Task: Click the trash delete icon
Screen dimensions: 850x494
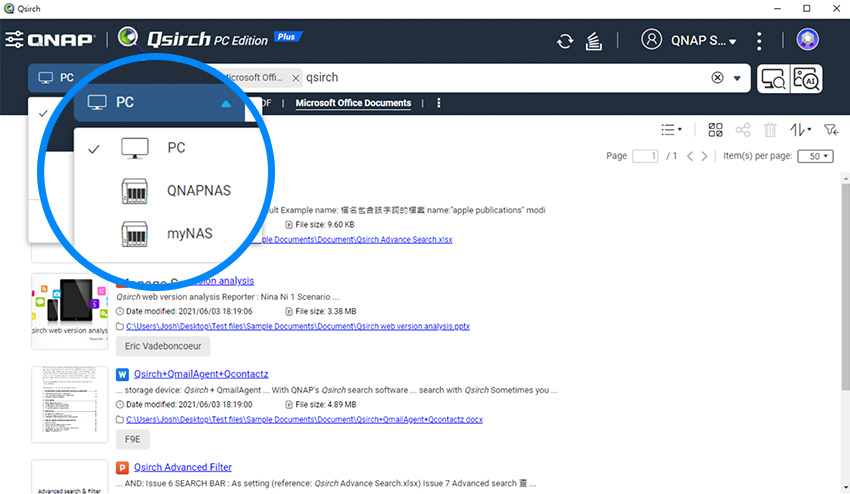Action: 770,130
